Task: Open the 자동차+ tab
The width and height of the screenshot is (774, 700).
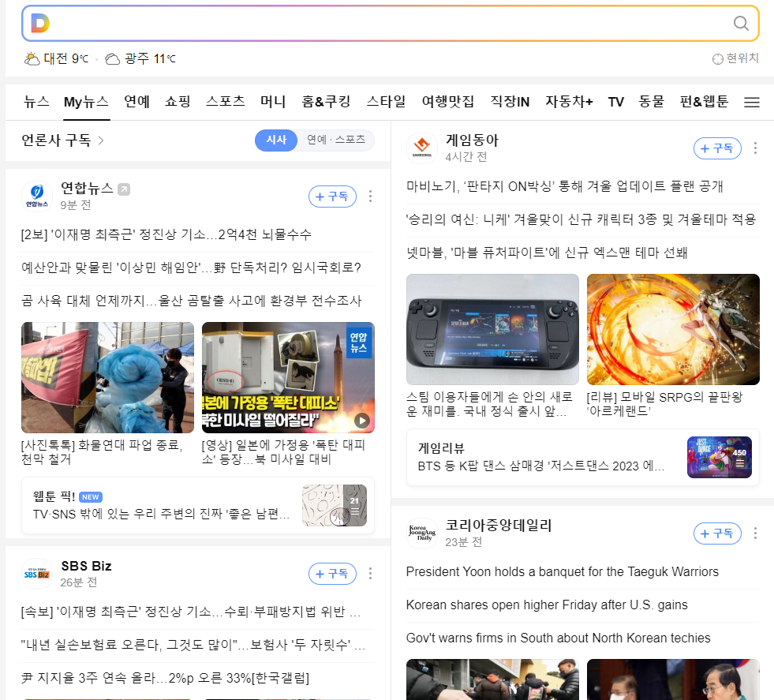Action: tap(569, 102)
